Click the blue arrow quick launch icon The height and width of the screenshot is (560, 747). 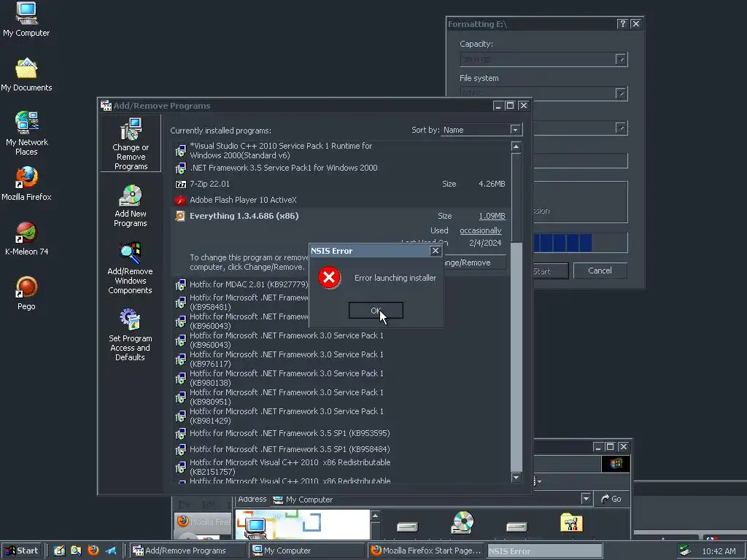(x=111, y=551)
